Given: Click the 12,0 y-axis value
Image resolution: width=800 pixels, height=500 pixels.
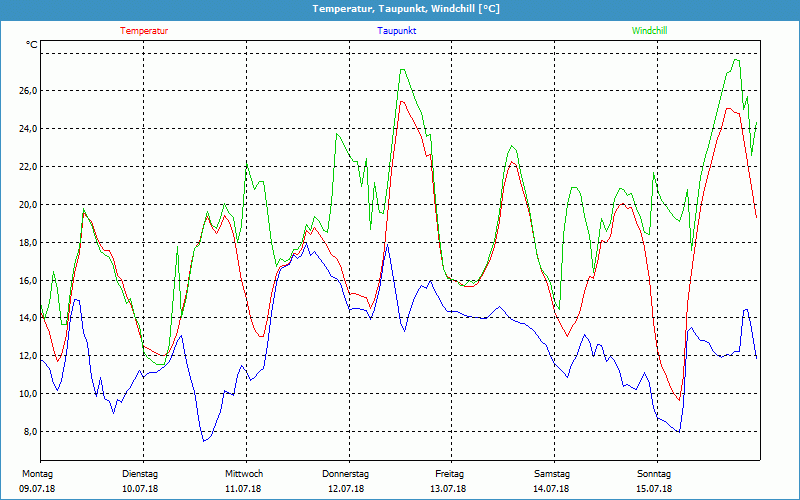Looking at the screenshot, I should tap(29, 356).
